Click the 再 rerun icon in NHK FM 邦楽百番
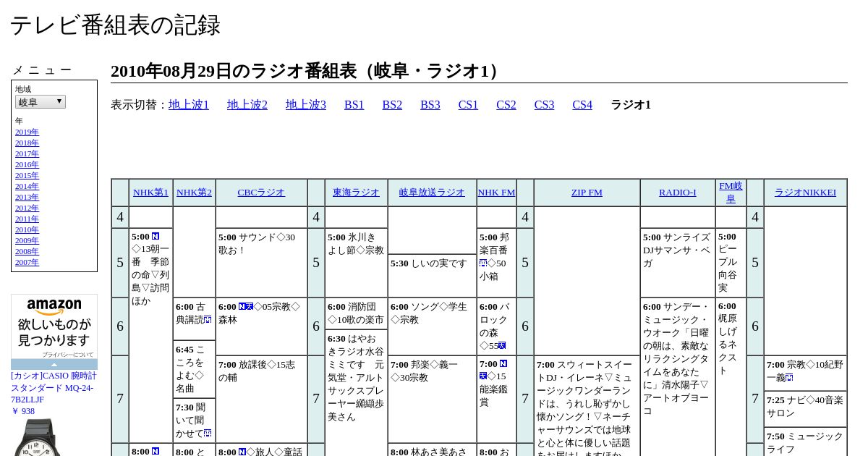Viewport: 868px width, 456px height. pos(482,263)
